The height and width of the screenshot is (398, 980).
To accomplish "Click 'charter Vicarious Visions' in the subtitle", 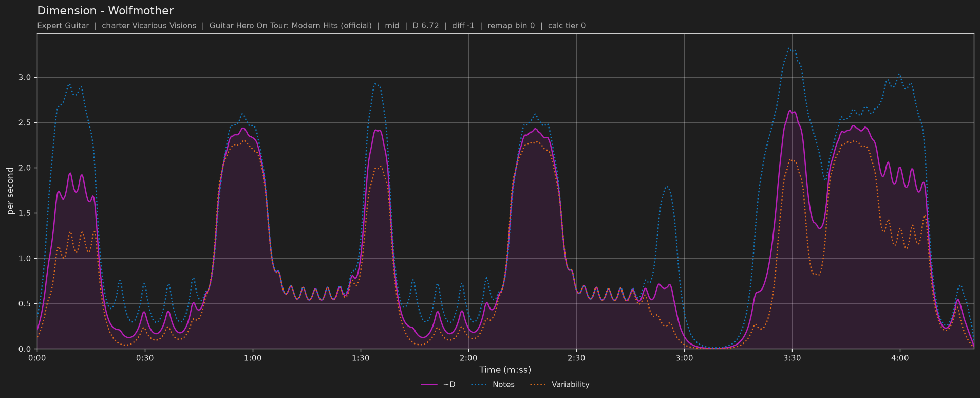I will click(x=149, y=25).
